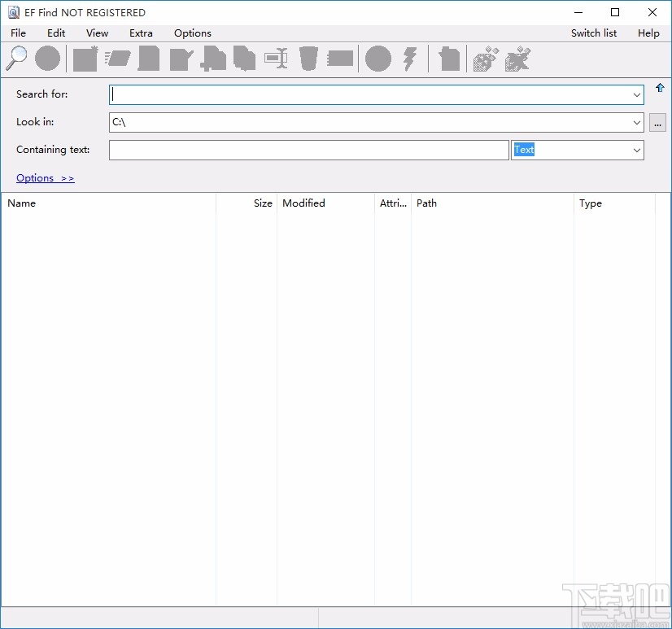Click the Options >> link
The image size is (672, 629).
[x=46, y=178]
